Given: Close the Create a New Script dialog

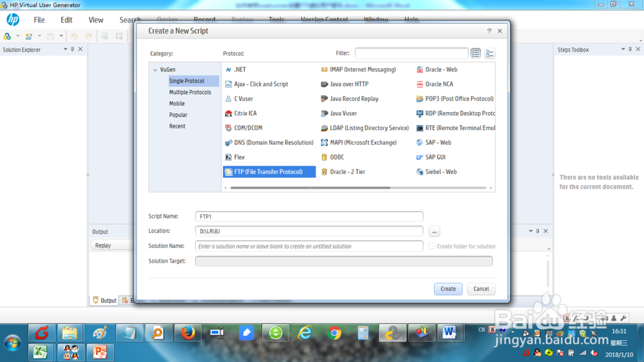Looking at the screenshot, I should [500, 31].
